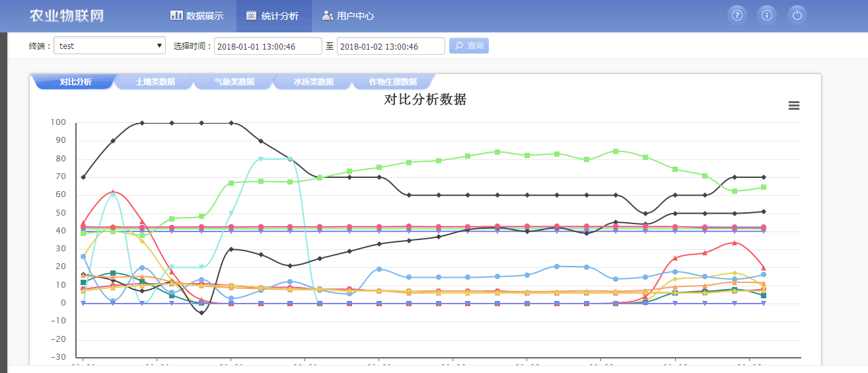The image size is (868, 373).
Task: Click the start time input field
Action: click(x=268, y=46)
